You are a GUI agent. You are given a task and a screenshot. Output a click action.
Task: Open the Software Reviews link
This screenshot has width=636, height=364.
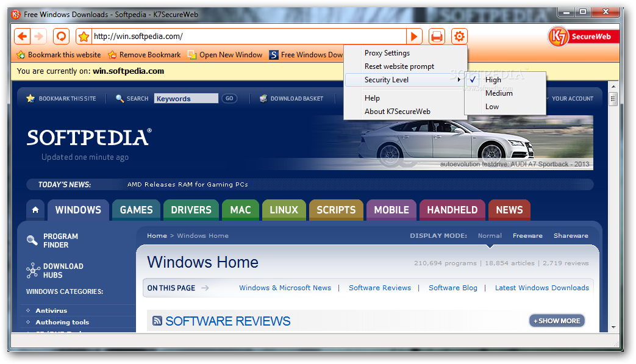(x=380, y=288)
